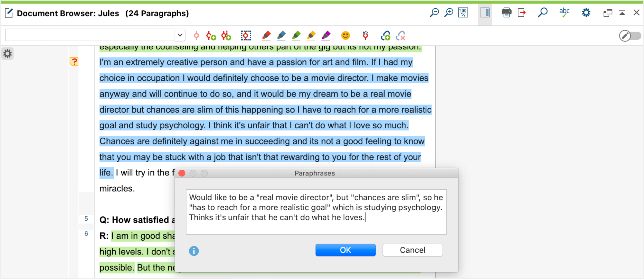The width and height of the screenshot is (644, 279).
Task: Click Cancel in Paraphrases dialog
Action: (x=412, y=250)
